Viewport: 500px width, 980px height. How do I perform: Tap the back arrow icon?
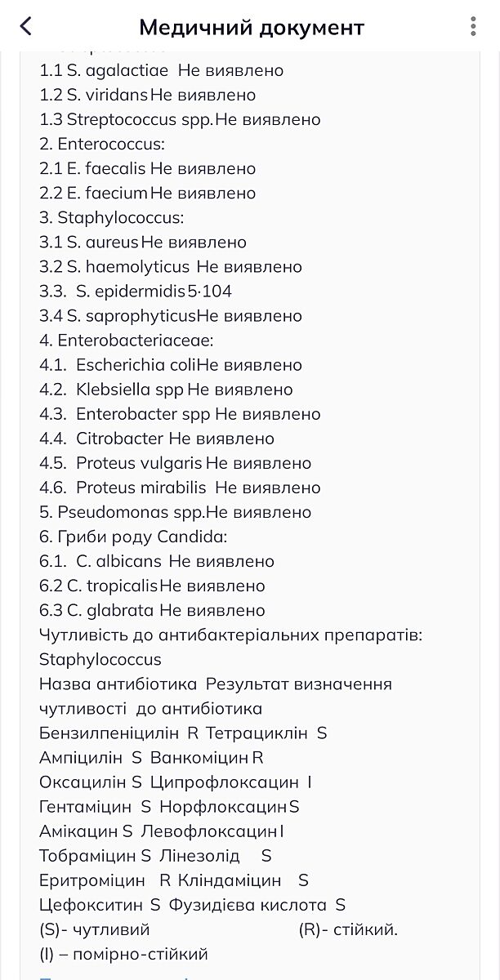pyautogui.click(x=26, y=26)
